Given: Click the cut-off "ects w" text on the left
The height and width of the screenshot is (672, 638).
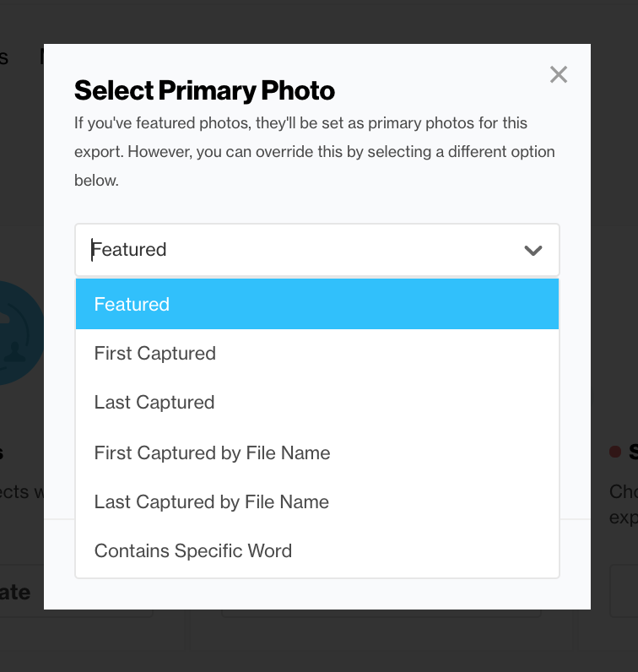Looking at the screenshot, I should click(21, 491).
